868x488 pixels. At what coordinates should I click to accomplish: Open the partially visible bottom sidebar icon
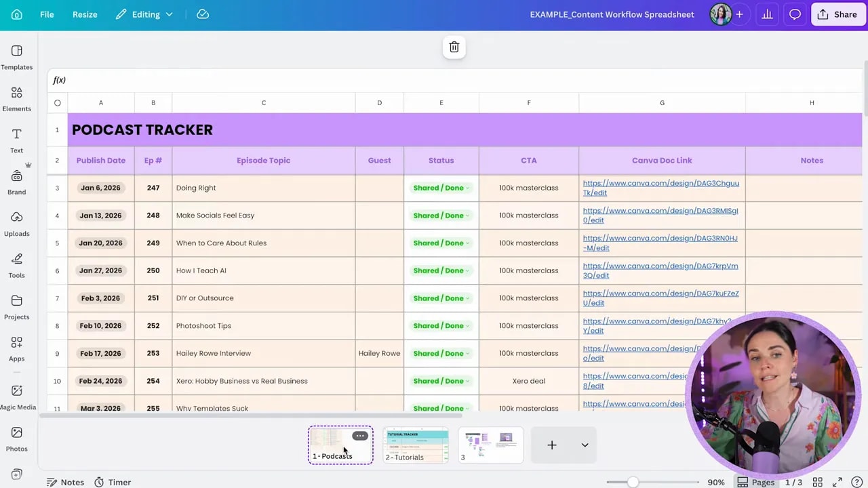tap(17, 474)
